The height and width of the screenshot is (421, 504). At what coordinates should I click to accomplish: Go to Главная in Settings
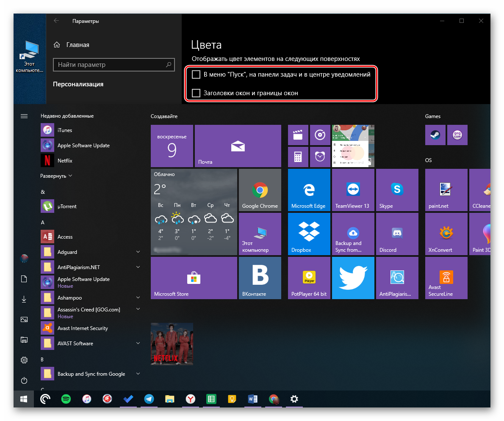(71, 44)
